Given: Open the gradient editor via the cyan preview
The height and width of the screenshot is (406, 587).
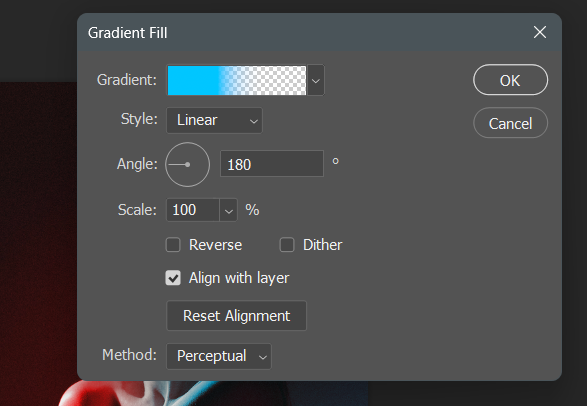Looking at the screenshot, I should [237, 80].
